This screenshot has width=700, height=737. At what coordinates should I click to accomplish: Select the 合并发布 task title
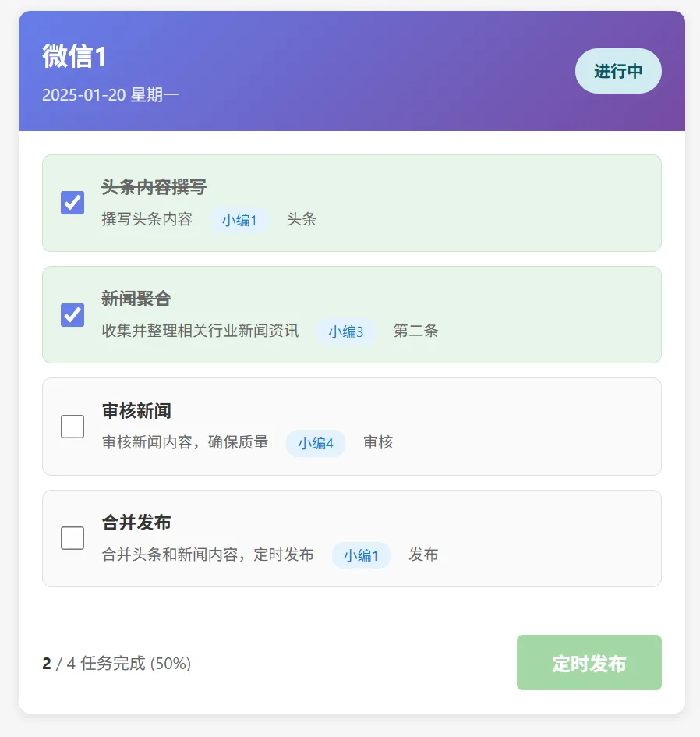coord(136,523)
